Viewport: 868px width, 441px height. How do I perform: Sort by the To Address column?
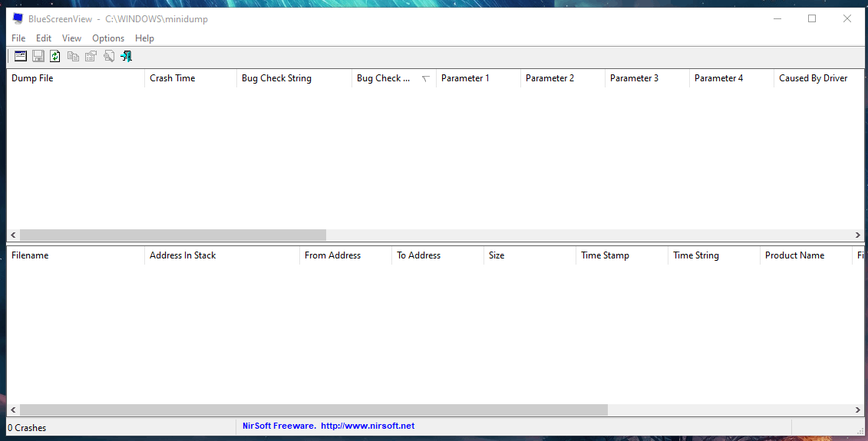(437, 255)
